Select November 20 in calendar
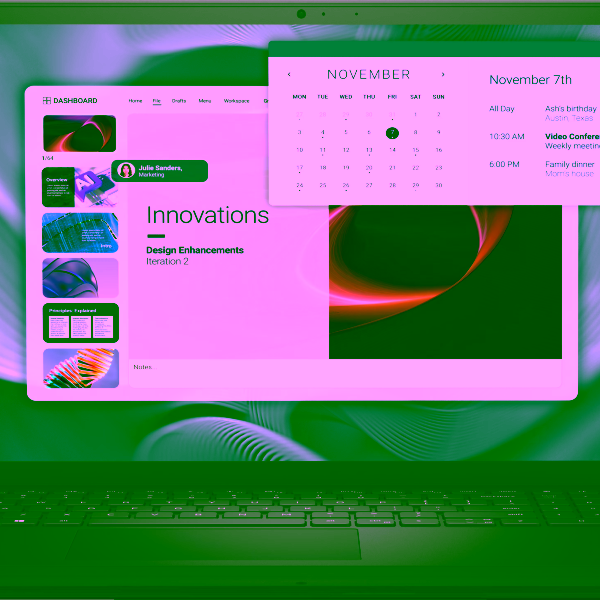600x600 pixels. [x=369, y=168]
